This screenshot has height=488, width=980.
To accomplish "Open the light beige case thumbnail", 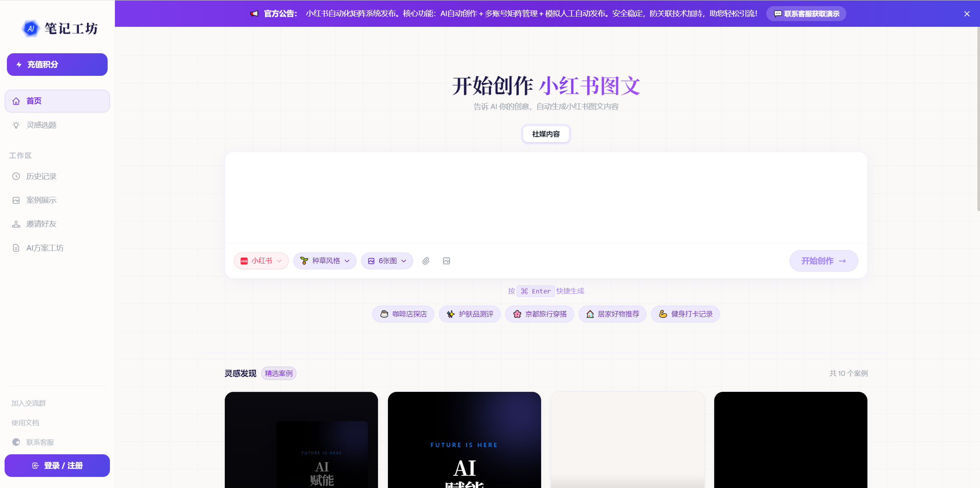I will 628,440.
